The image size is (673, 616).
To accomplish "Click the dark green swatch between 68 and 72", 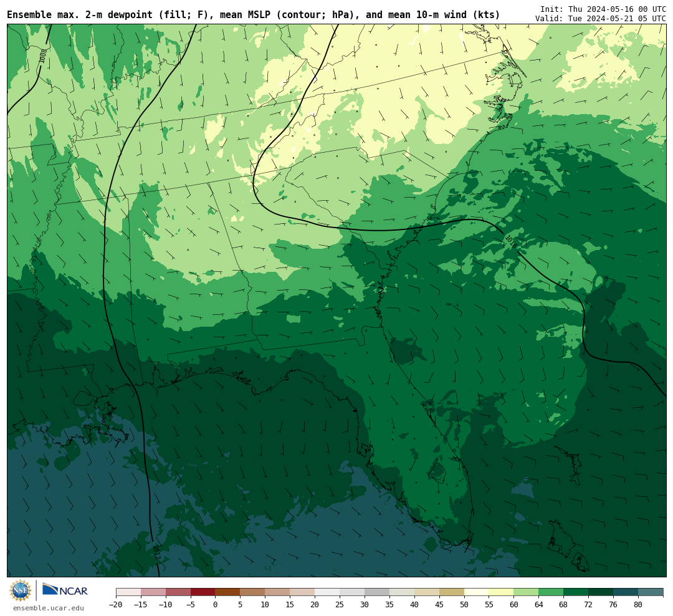I will point(576,592).
